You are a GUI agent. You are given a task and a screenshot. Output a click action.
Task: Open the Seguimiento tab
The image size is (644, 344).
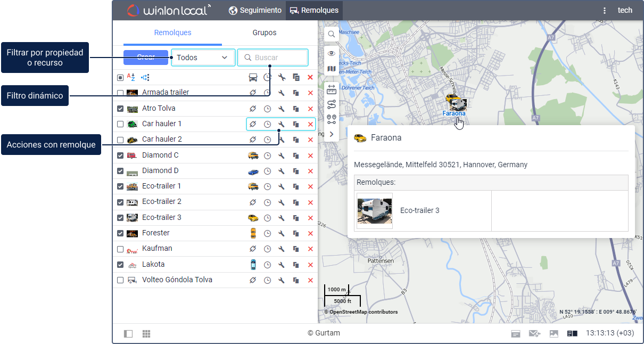click(x=255, y=10)
